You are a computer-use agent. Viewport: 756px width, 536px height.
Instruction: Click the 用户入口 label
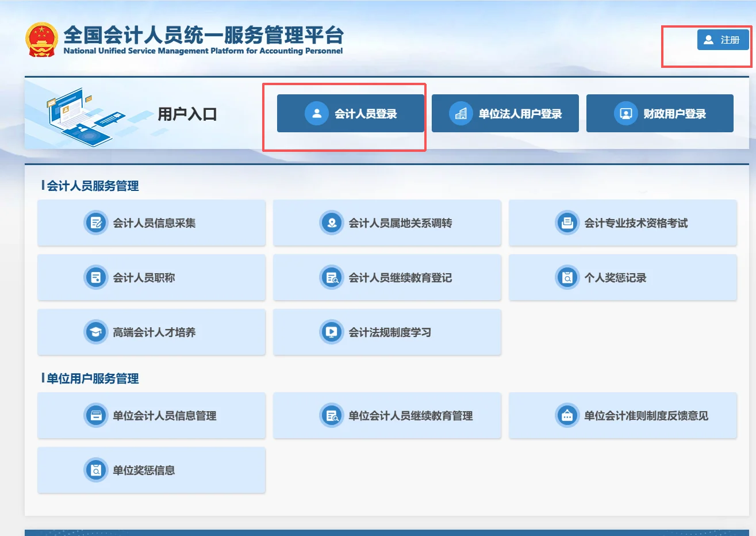[x=187, y=114]
